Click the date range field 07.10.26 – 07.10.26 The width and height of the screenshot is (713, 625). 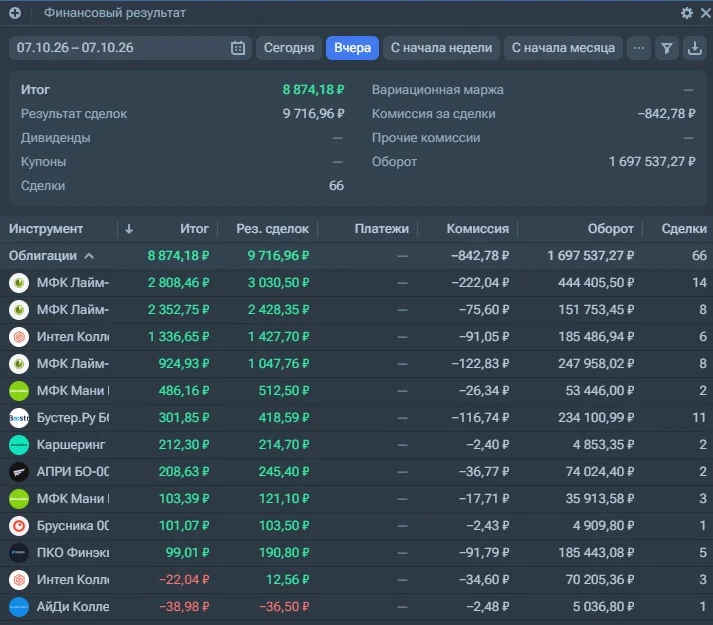(x=130, y=48)
